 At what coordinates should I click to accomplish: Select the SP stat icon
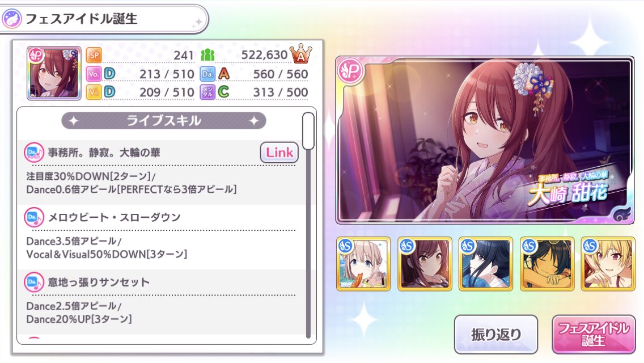pyautogui.click(x=94, y=54)
